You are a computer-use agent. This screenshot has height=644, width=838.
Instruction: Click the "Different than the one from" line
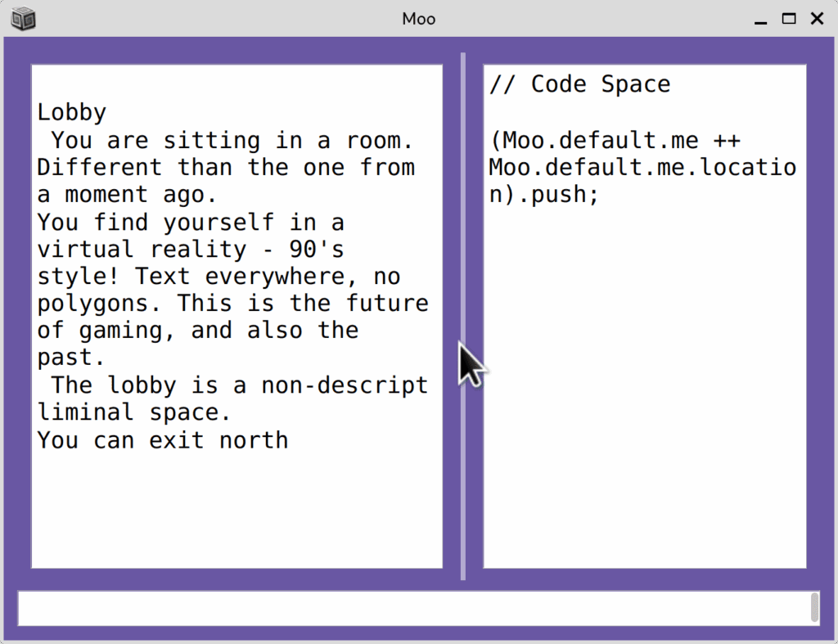[x=226, y=168]
